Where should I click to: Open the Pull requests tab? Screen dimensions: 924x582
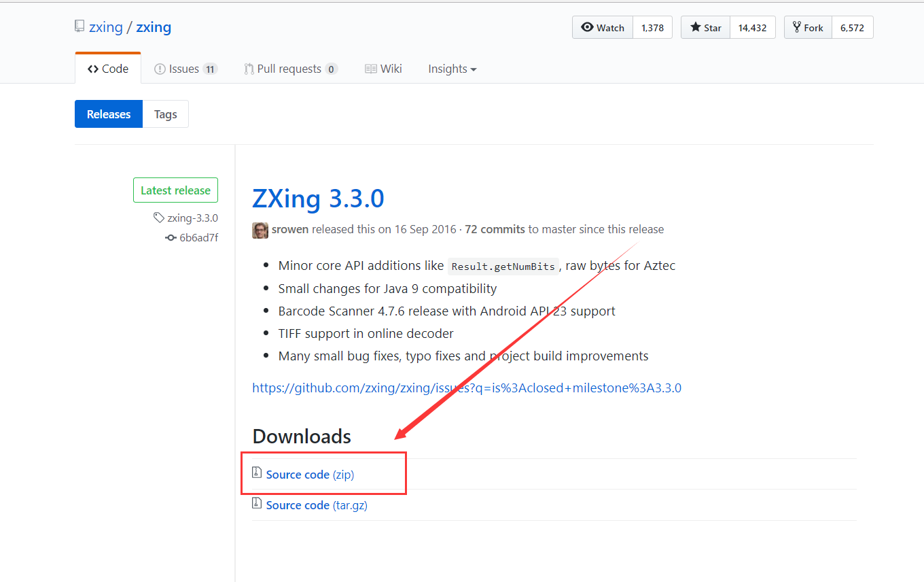tap(291, 69)
